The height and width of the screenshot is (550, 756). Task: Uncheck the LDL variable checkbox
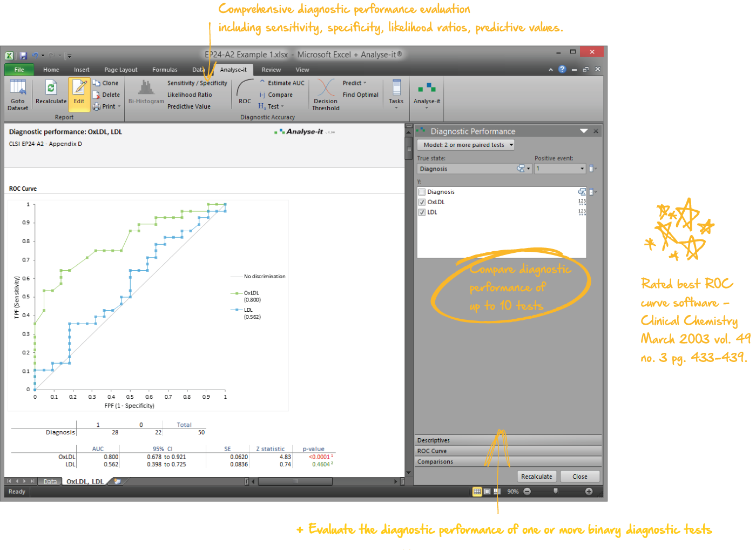point(422,212)
